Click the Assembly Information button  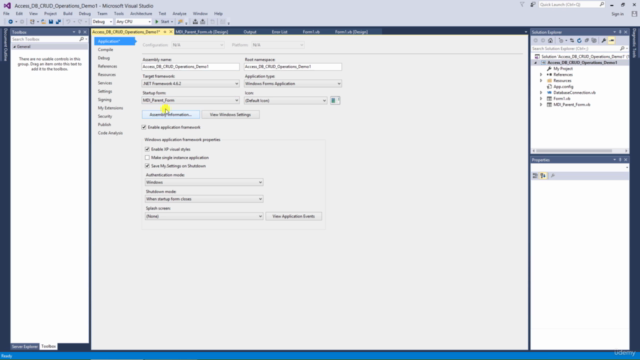171,115
